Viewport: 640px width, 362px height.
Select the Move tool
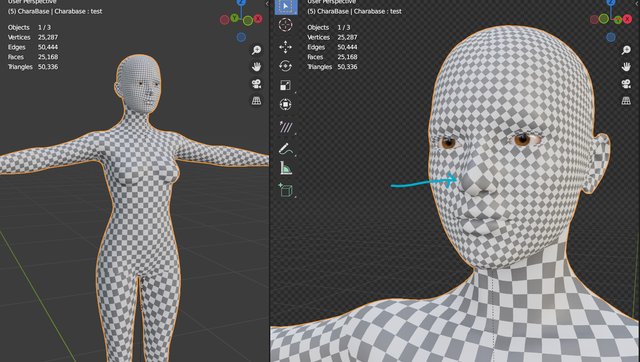pyautogui.click(x=285, y=47)
